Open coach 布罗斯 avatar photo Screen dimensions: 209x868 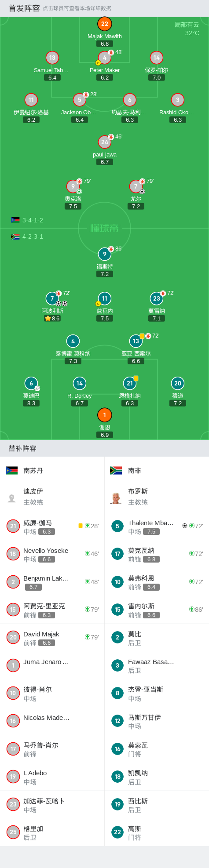tap(116, 498)
